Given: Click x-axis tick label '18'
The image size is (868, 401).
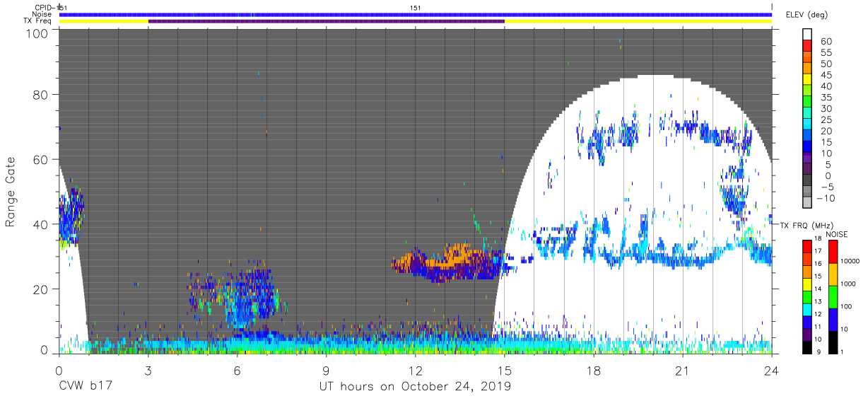Looking at the screenshot, I should [x=594, y=371].
